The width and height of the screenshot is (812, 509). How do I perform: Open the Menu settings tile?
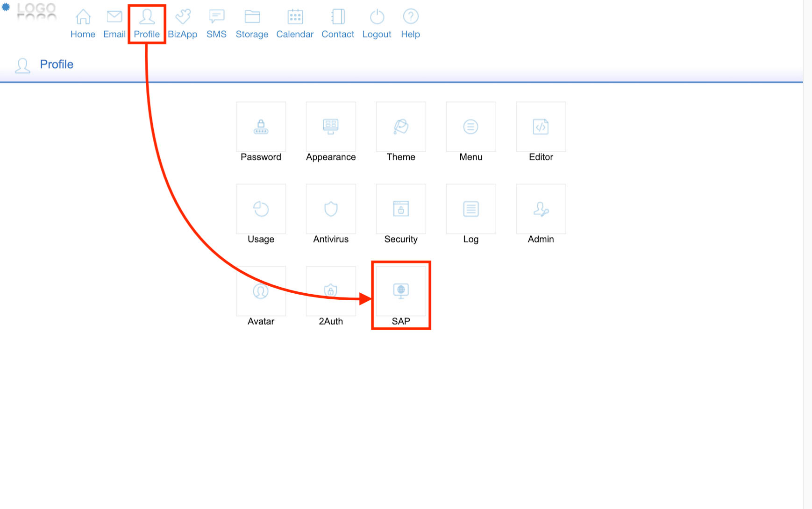coord(470,127)
